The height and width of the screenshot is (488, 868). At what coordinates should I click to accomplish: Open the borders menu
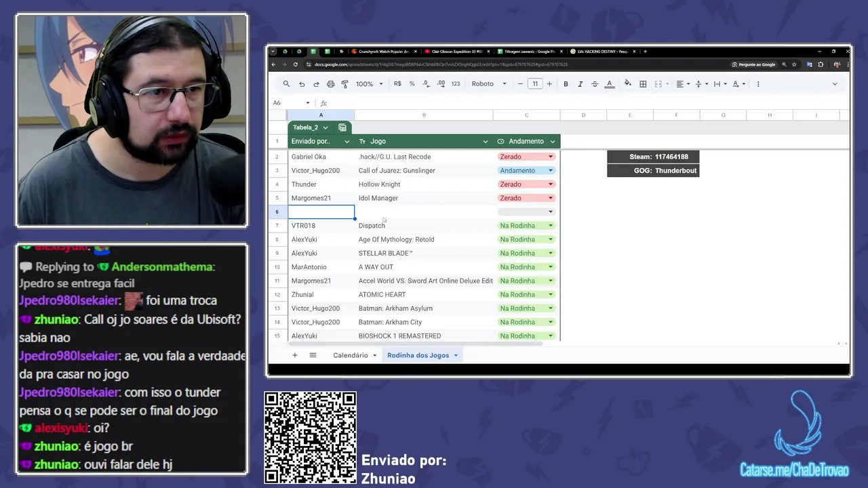[x=643, y=84]
